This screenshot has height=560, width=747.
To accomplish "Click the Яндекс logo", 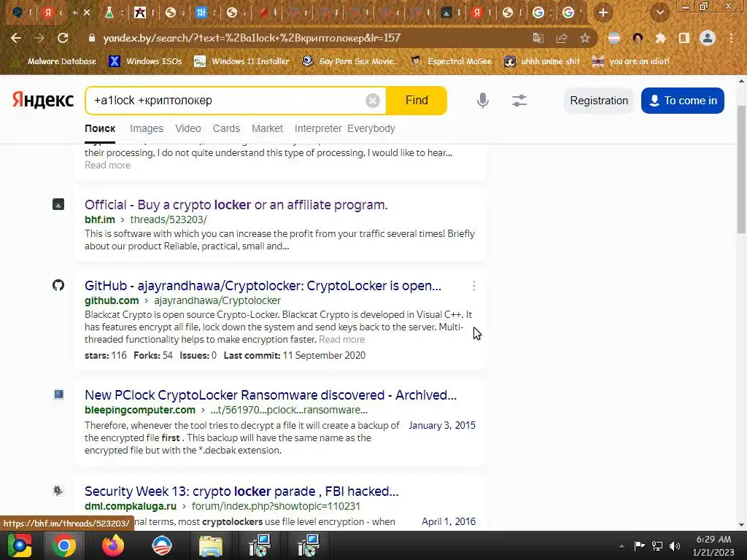I will pyautogui.click(x=43, y=100).
